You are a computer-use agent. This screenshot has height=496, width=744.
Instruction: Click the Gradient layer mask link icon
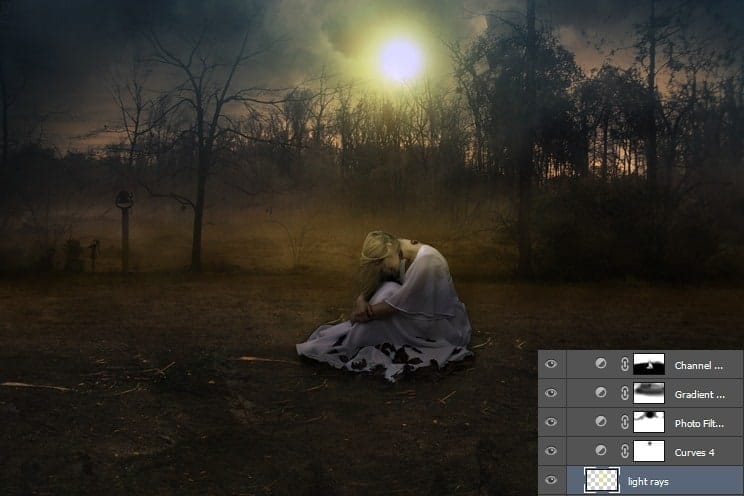625,393
